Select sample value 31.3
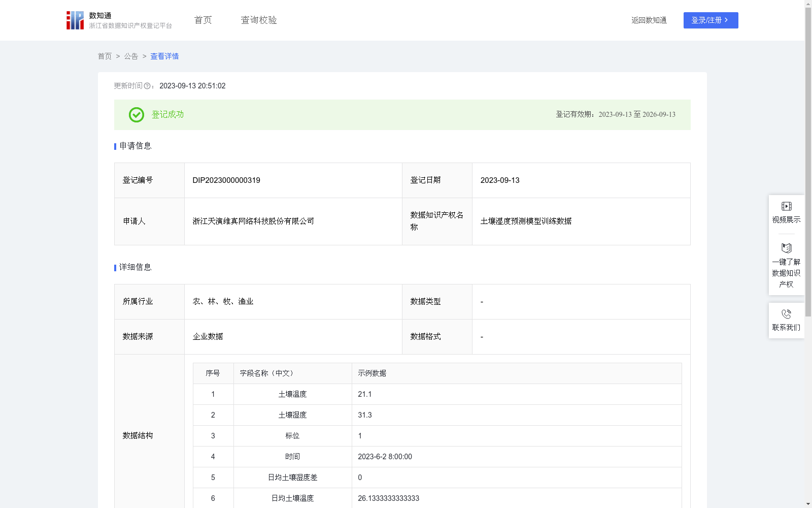This screenshot has height=508, width=812. coord(364,415)
